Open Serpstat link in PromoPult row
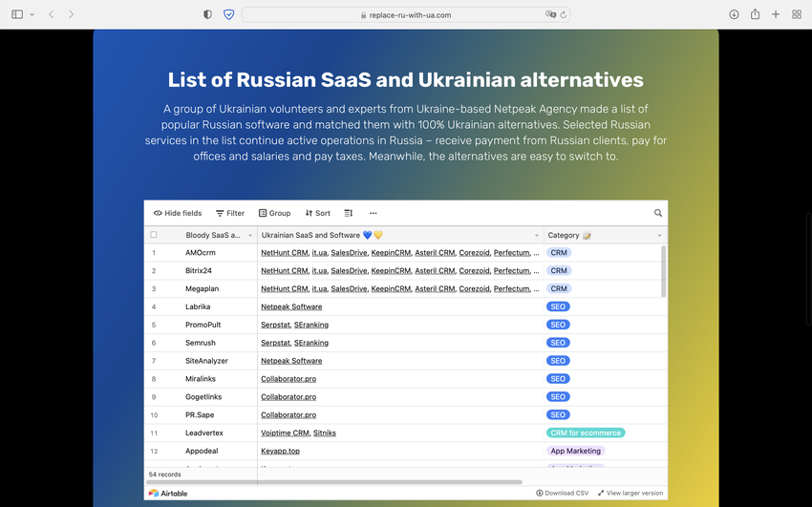Screen dimensions: 812x507 [275, 325]
